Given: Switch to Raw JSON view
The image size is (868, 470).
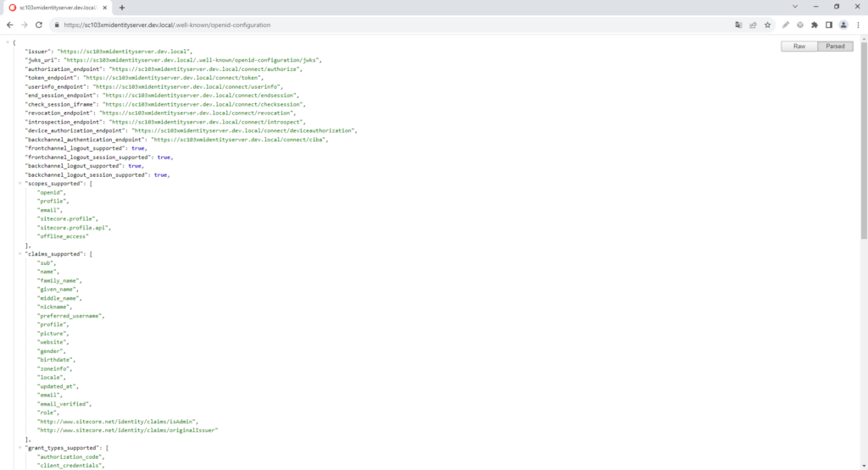Looking at the screenshot, I should (x=798, y=46).
